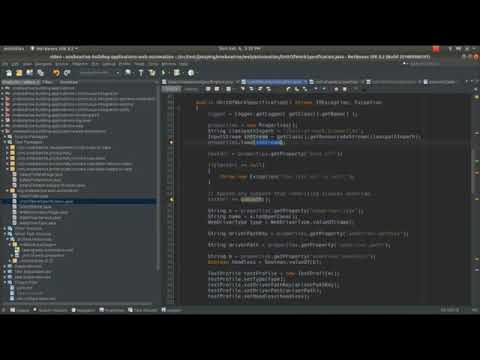
Task: Expand the Test Dependencies node
Action: (x=6, y=272)
